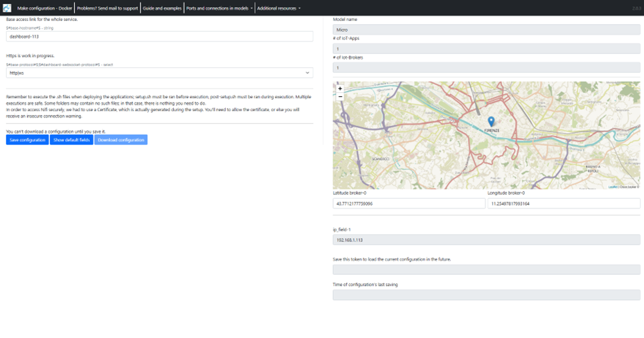
Task: Click the Leaflet attribution link on map
Action: [613, 187]
